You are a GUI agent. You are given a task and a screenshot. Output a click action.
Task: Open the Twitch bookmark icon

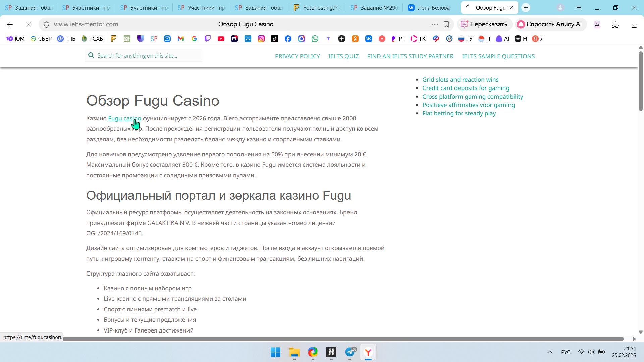pos(208,39)
